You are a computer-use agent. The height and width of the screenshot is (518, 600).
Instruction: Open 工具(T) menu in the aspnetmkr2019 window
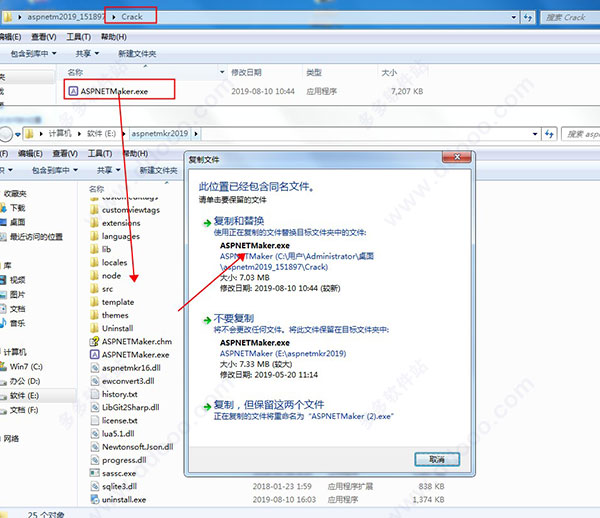click(100, 153)
